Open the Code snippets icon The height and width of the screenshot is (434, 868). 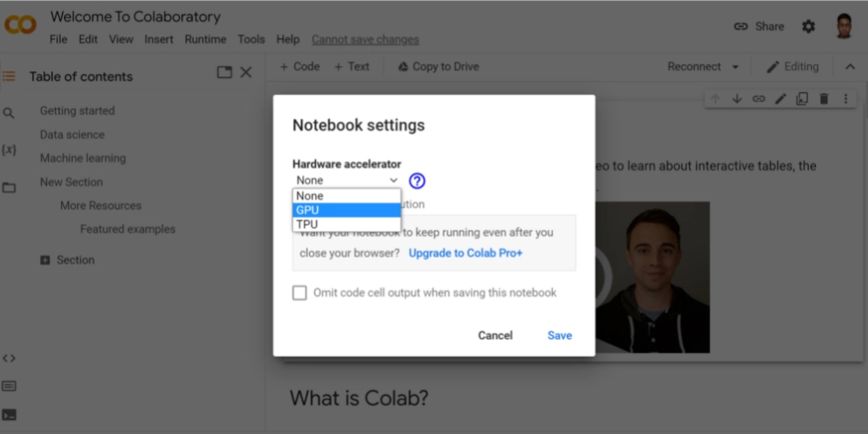(9, 358)
